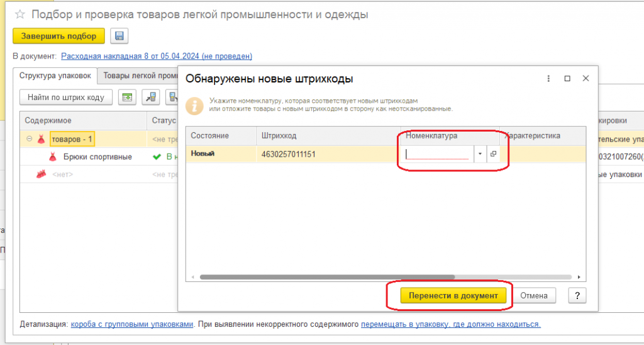Open the dialog's three-dot more menu
This screenshot has width=644, height=345.
point(548,79)
